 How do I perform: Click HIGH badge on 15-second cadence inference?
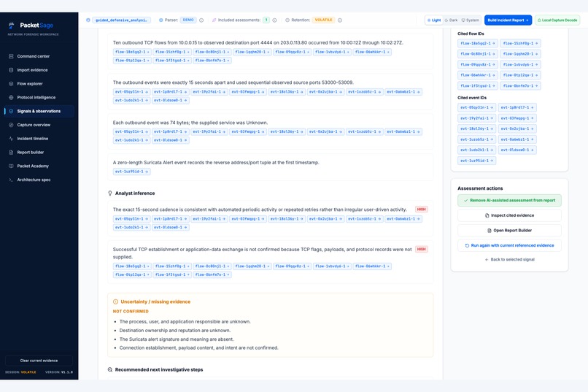pos(422,210)
